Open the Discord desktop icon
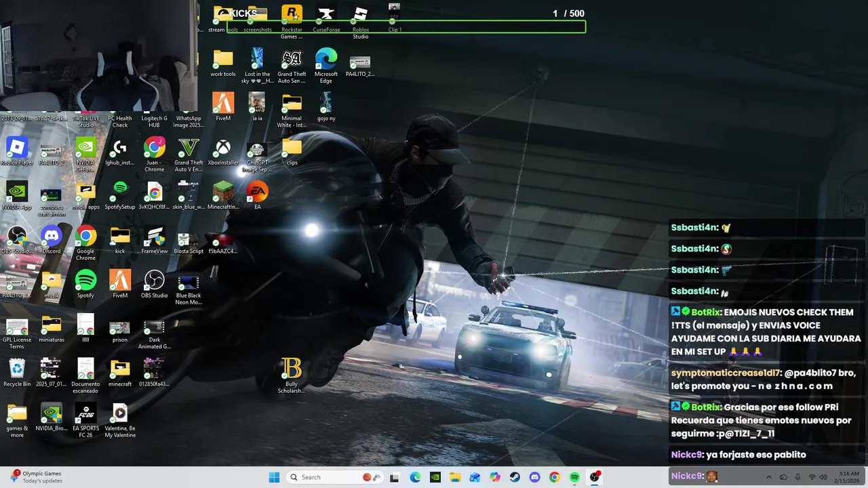The width and height of the screenshot is (868, 488). click(x=52, y=239)
